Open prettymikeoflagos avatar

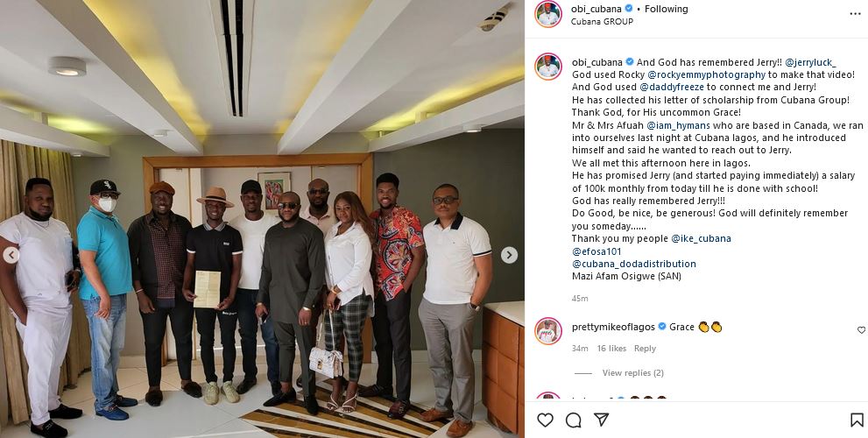pyautogui.click(x=548, y=332)
